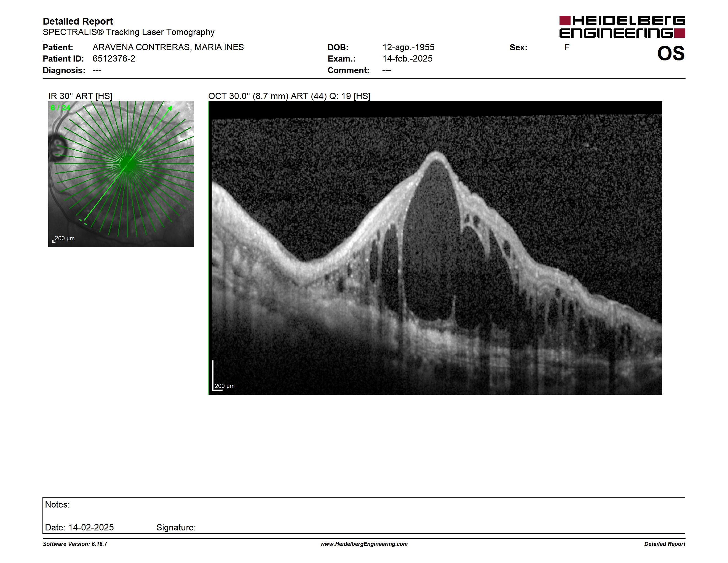Click the 'Diagnosis:' label
The image size is (728, 563).
point(64,70)
